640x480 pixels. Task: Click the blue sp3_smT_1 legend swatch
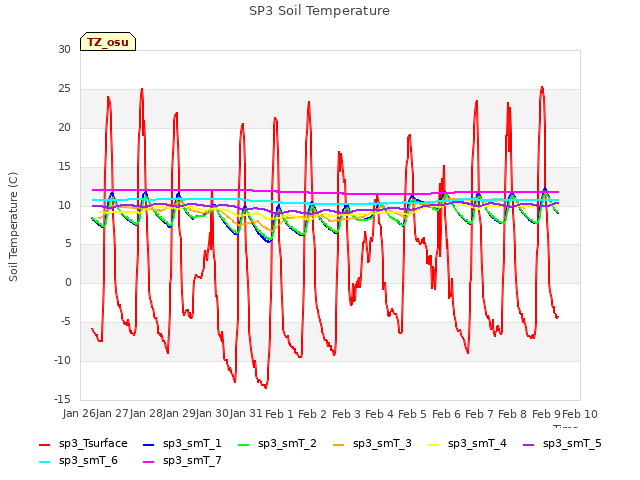click(x=149, y=444)
